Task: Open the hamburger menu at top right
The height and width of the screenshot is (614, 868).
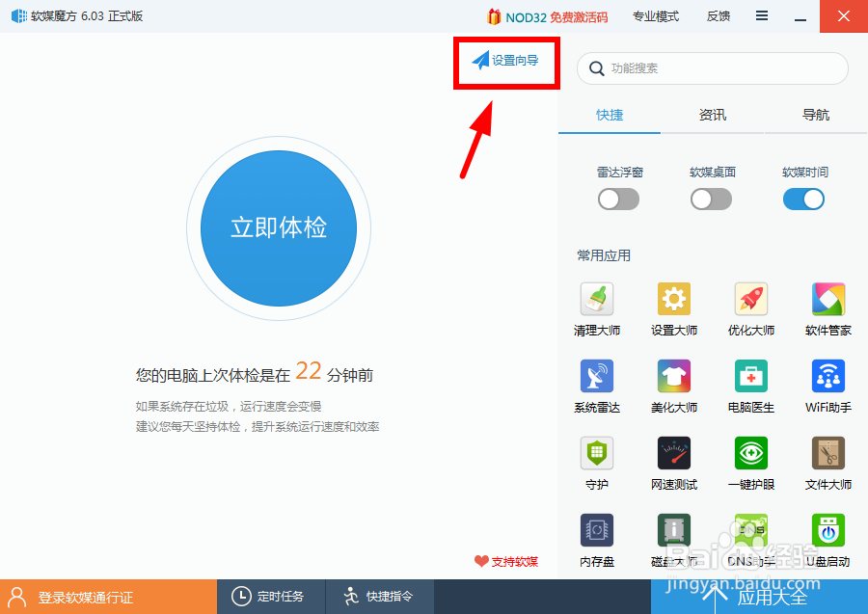Action: coord(761,15)
